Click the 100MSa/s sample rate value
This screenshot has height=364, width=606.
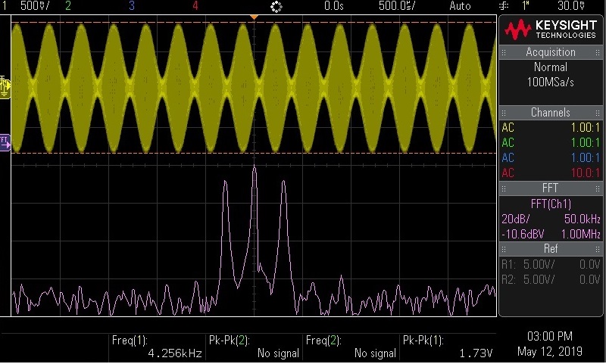pyautogui.click(x=551, y=82)
